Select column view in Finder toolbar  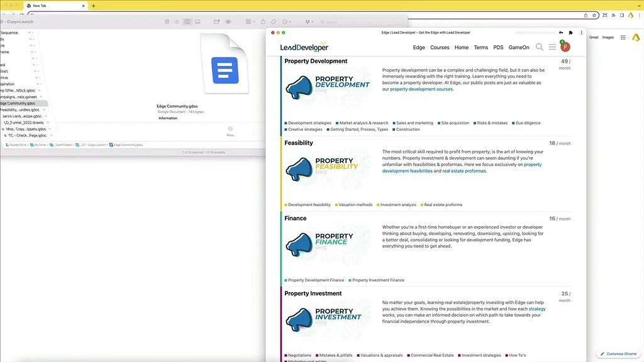[x=187, y=22]
